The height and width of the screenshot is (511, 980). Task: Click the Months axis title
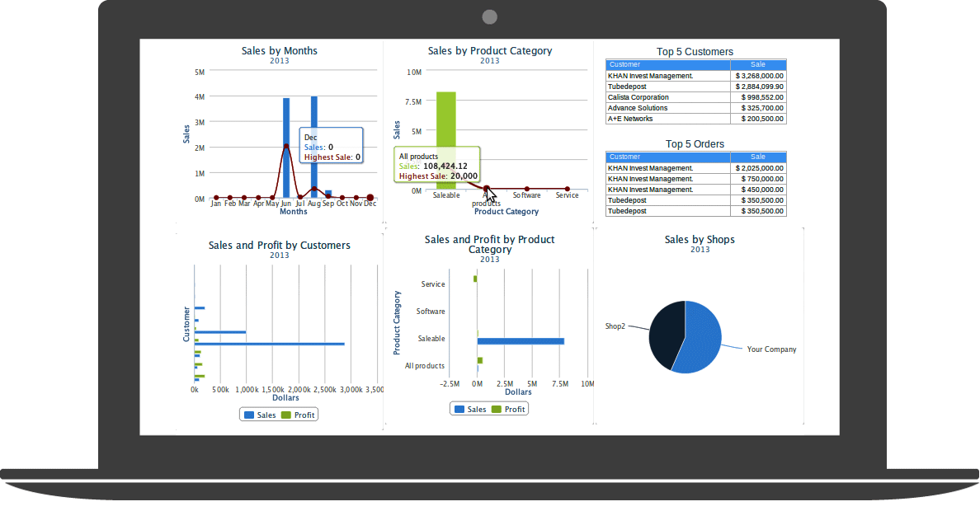tap(294, 212)
